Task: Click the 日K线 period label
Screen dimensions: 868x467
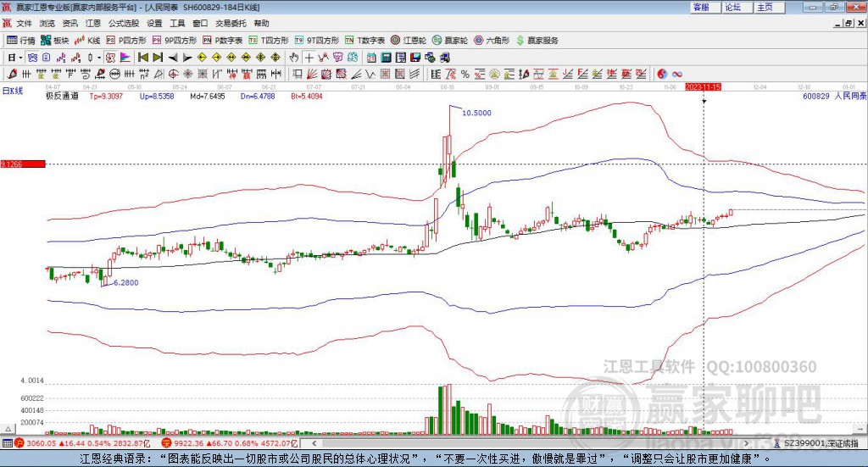Action: pos(13,91)
